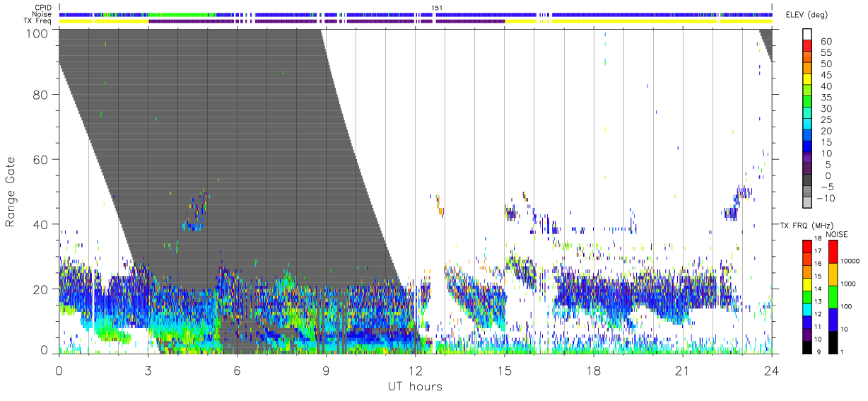The width and height of the screenshot is (868, 401).
Task: Click the 'CPID' row label
Action: tap(42, 7)
